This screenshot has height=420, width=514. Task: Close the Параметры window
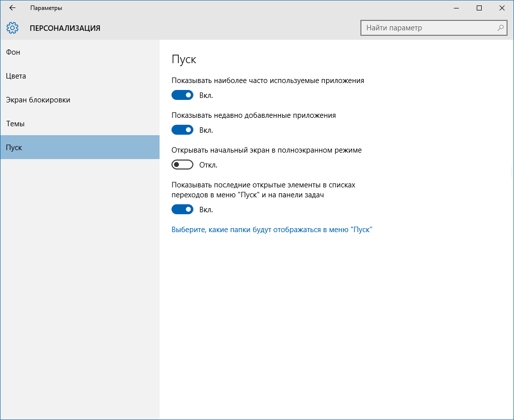pyautogui.click(x=502, y=8)
